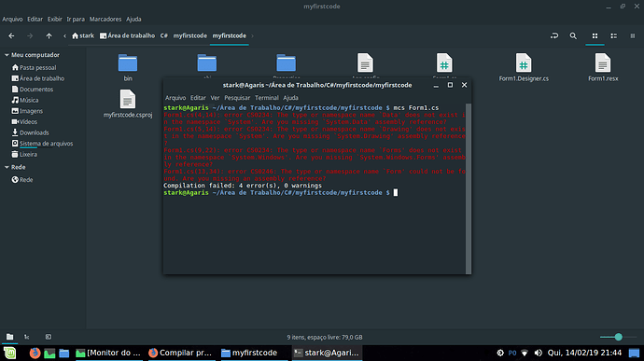Open terminal Pesquisar menu
The width and height of the screenshot is (644, 361).
[237, 98]
